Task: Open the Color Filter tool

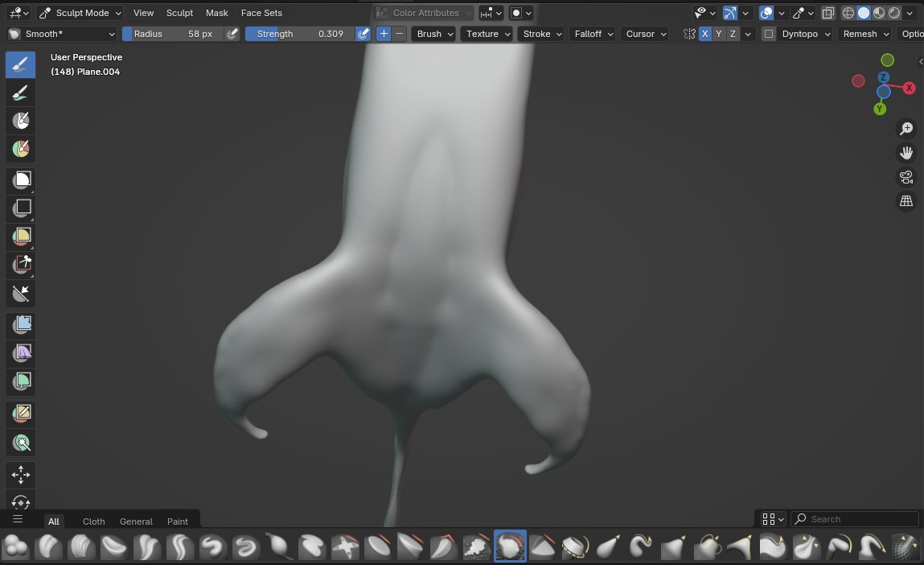Action: [x=20, y=381]
